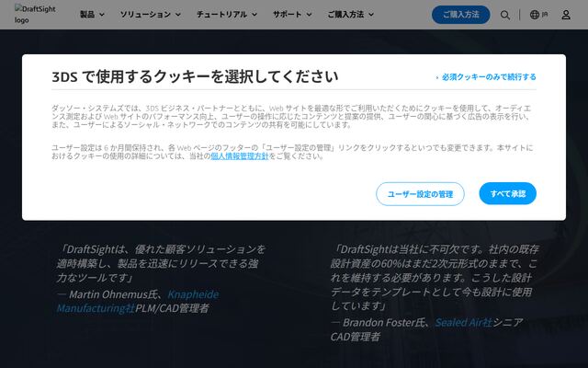Expand the サポート menu
The width and height of the screenshot is (588, 368).
pyautogui.click(x=292, y=15)
